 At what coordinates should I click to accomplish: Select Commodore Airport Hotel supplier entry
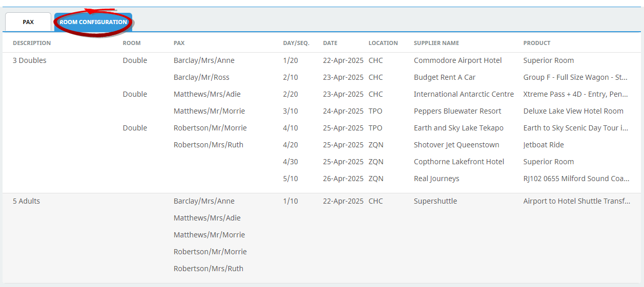tap(458, 60)
